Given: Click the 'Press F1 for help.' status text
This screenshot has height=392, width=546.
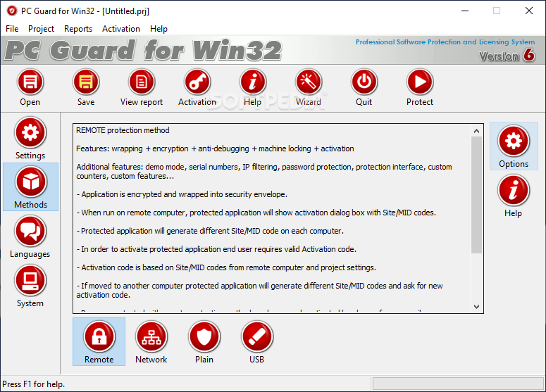Looking at the screenshot, I should click(x=33, y=384).
